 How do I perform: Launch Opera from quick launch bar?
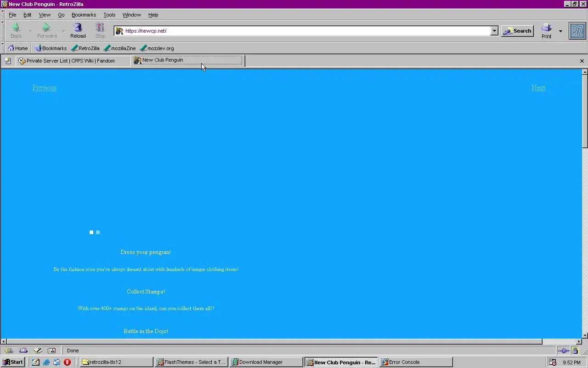click(67, 362)
